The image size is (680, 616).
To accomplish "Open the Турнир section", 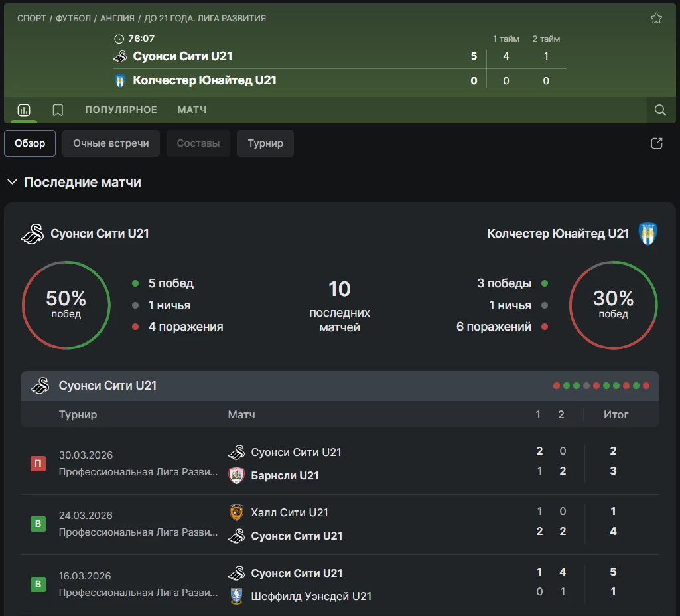I will click(x=265, y=143).
